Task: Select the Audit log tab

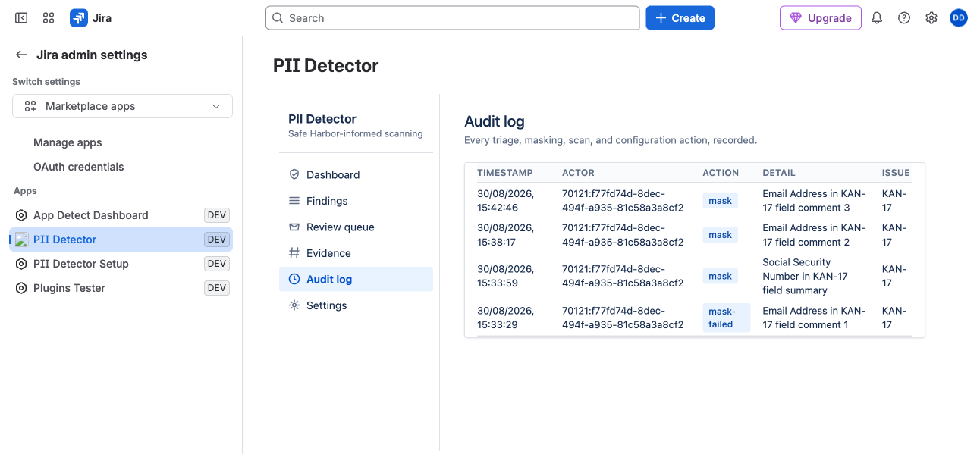Action: pos(356,279)
